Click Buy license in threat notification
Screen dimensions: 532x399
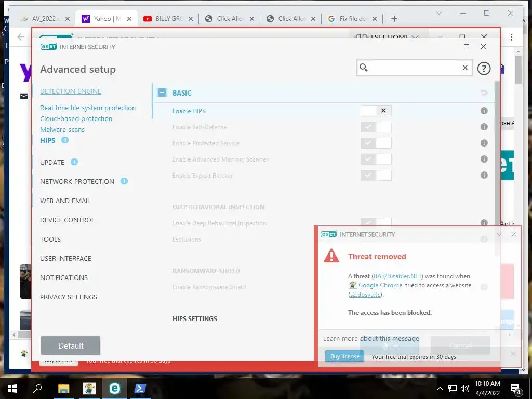pyautogui.click(x=345, y=356)
